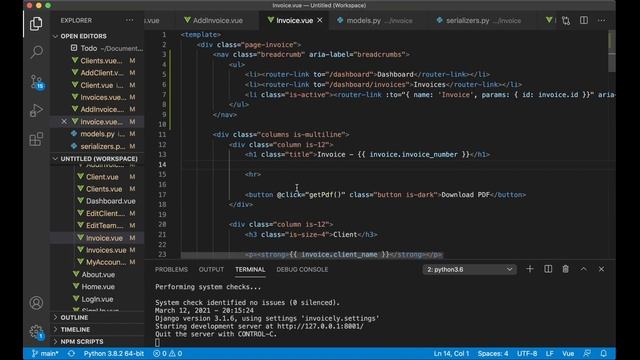Open Dashboard.vue in workspace tree

98,201
